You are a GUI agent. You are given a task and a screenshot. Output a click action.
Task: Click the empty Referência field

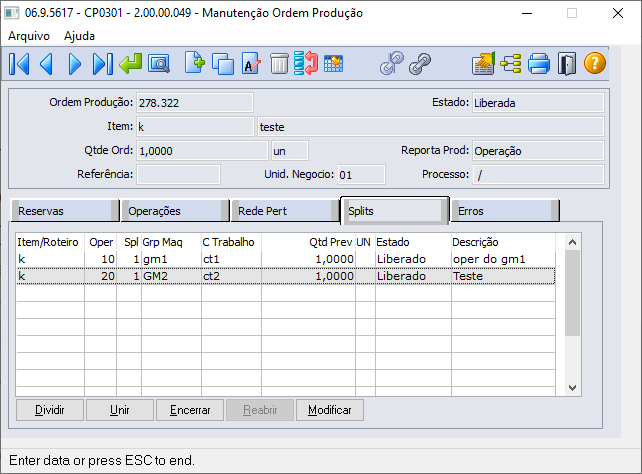pyautogui.click(x=178, y=175)
